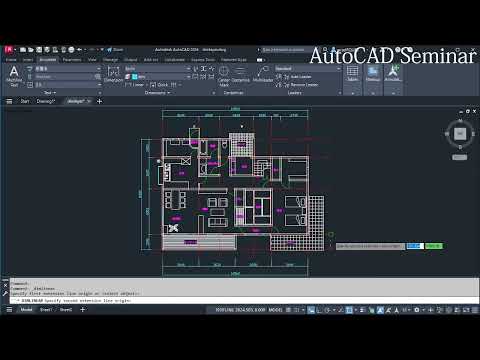This screenshot has height=360, width=480.
Task: Toggle the highlighted annotation visibility button
Action: tap(380, 310)
